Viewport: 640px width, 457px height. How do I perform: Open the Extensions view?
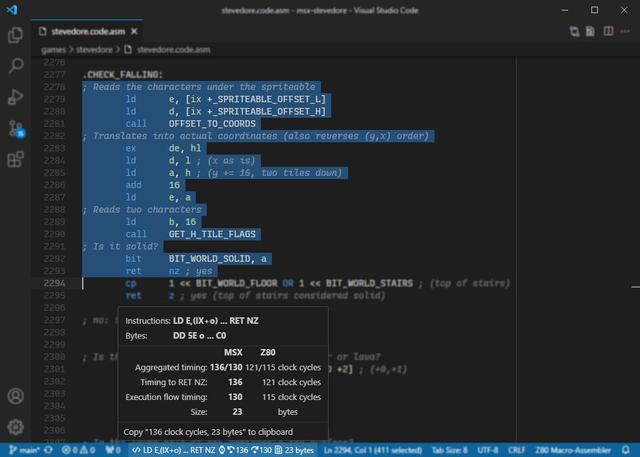[x=15, y=159]
